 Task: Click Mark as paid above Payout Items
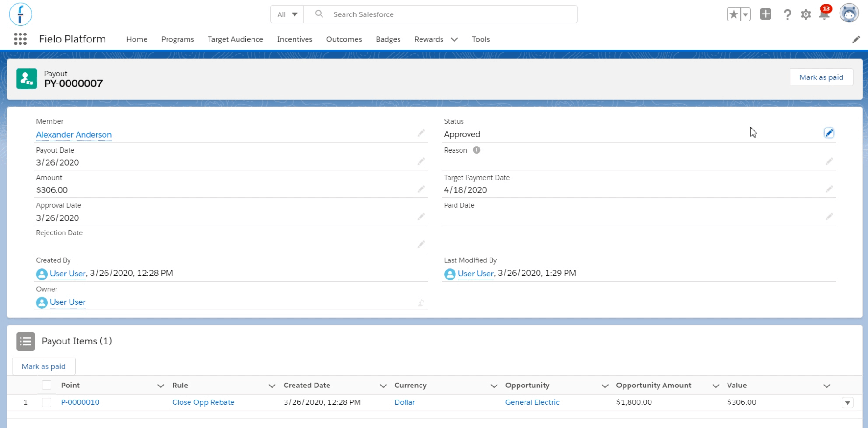pos(44,366)
